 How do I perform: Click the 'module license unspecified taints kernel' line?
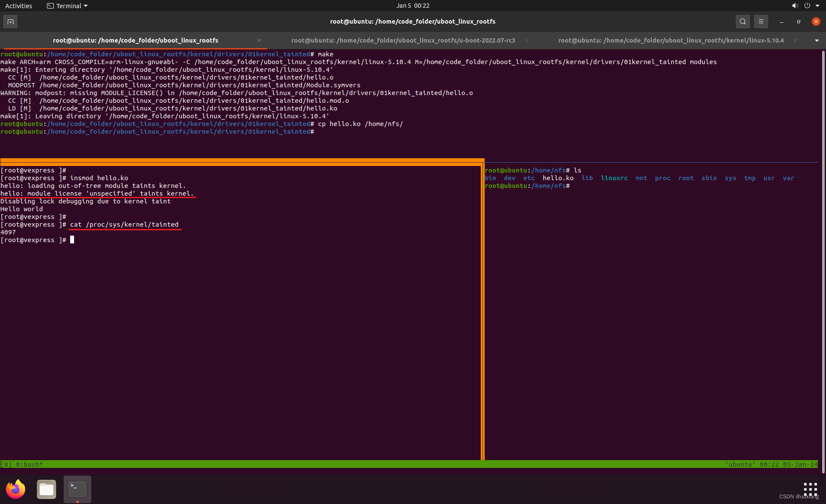(x=97, y=194)
